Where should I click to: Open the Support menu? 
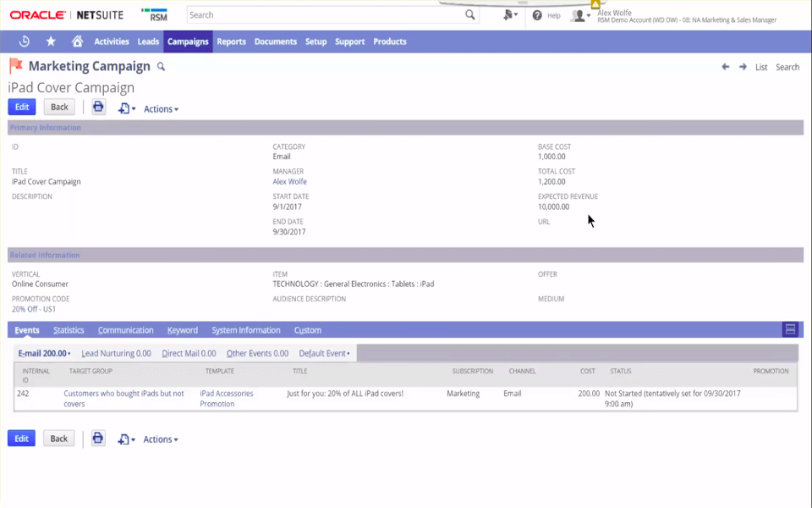coord(349,41)
